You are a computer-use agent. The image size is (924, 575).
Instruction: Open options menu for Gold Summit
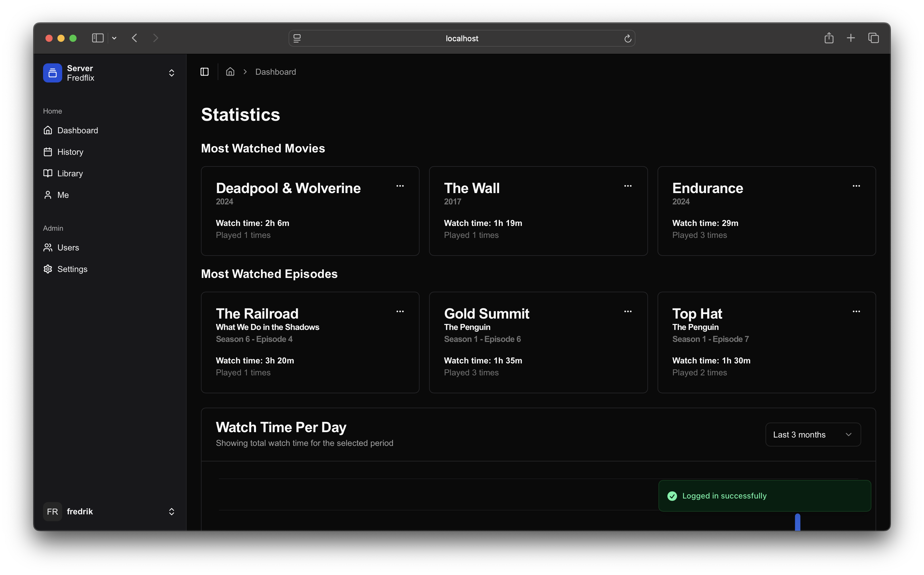coord(628,311)
